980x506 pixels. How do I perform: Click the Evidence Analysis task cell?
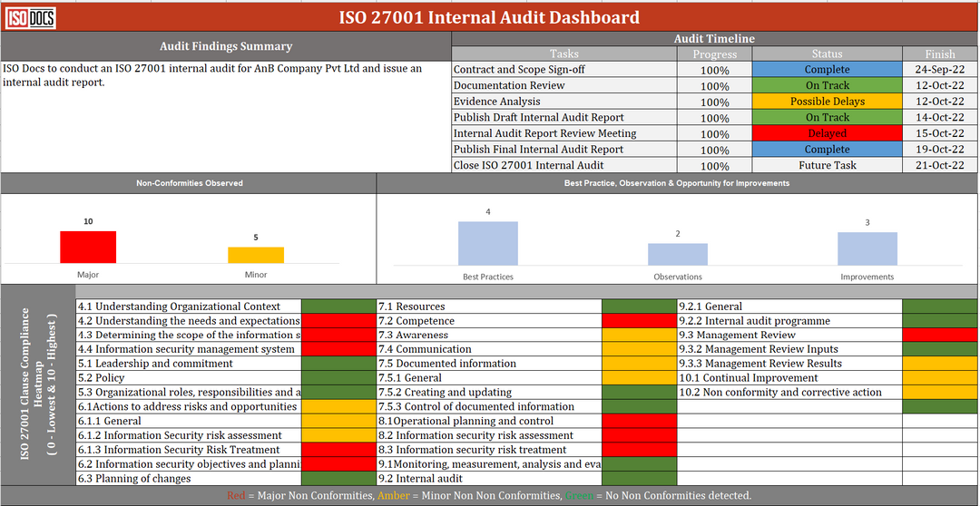pyautogui.click(x=563, y=102)
